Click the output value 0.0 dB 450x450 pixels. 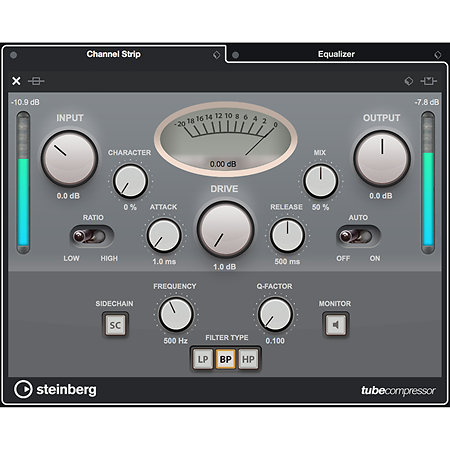coord(381,196)
